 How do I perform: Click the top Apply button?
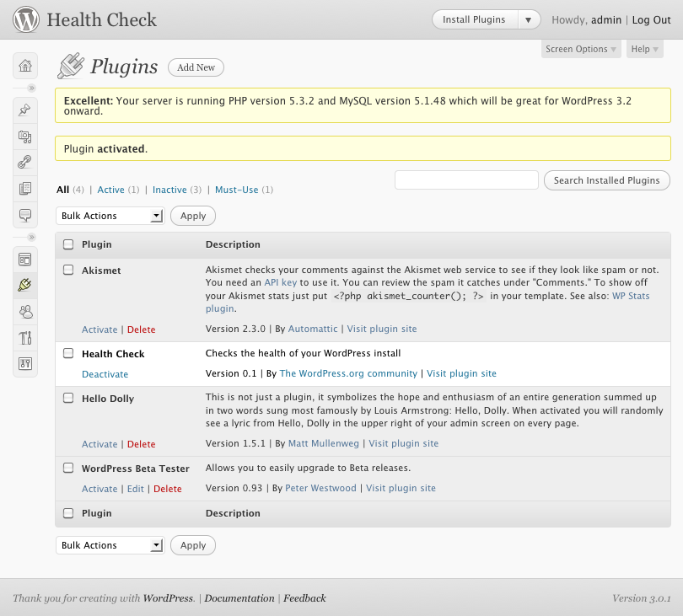click(193, 216)
